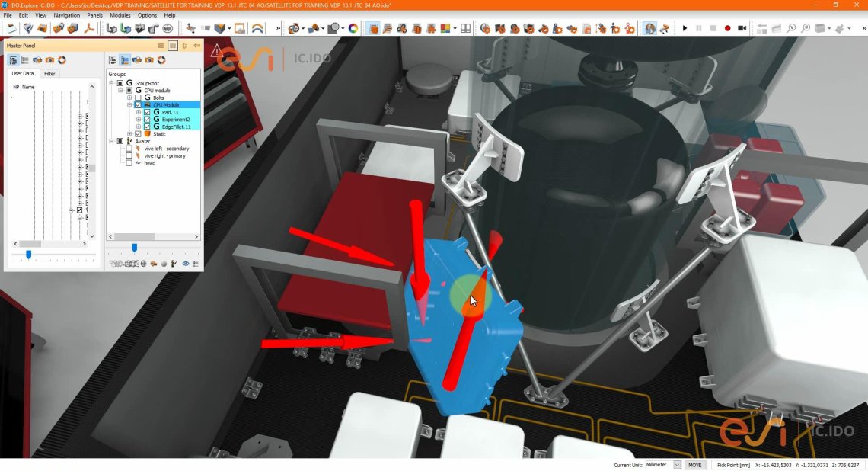Toggle the Bolts group checkbox

coord(138,98)
